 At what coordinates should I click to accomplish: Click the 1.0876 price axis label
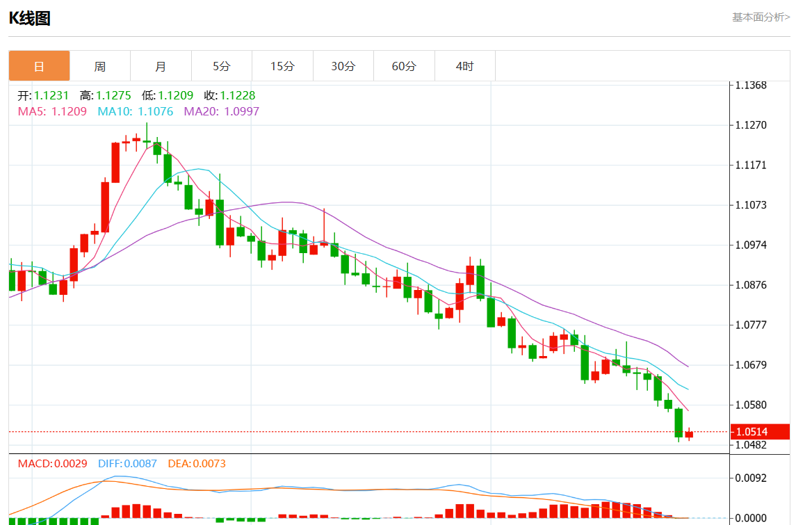(x=751, y=285)
